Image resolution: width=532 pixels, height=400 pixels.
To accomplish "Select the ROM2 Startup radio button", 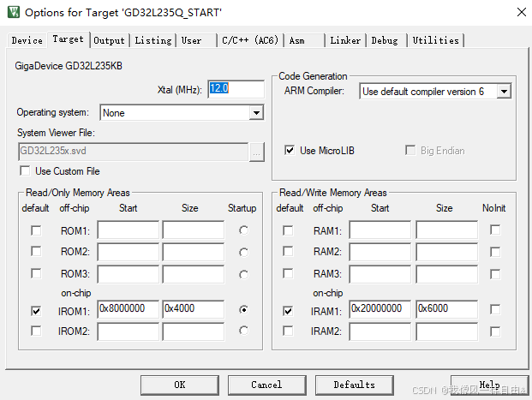I will [243, 253].
